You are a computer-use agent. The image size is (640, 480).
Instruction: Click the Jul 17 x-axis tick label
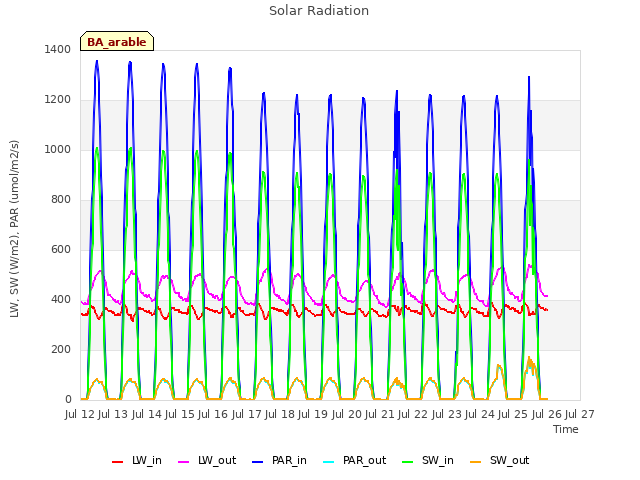[x=246, y=414]
